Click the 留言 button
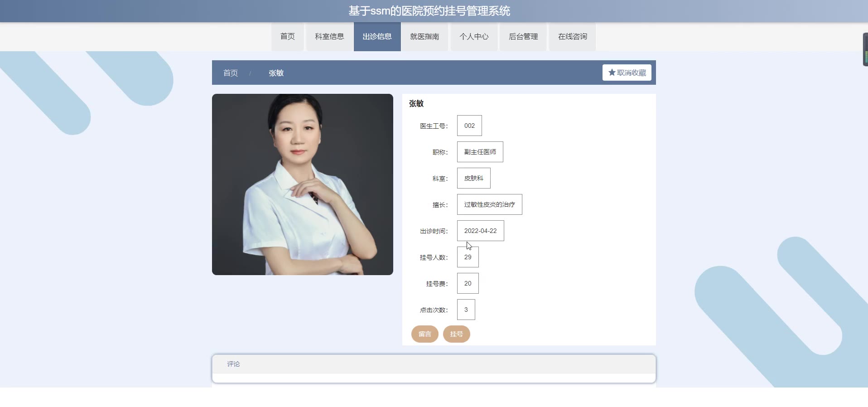 click(425, 334)
